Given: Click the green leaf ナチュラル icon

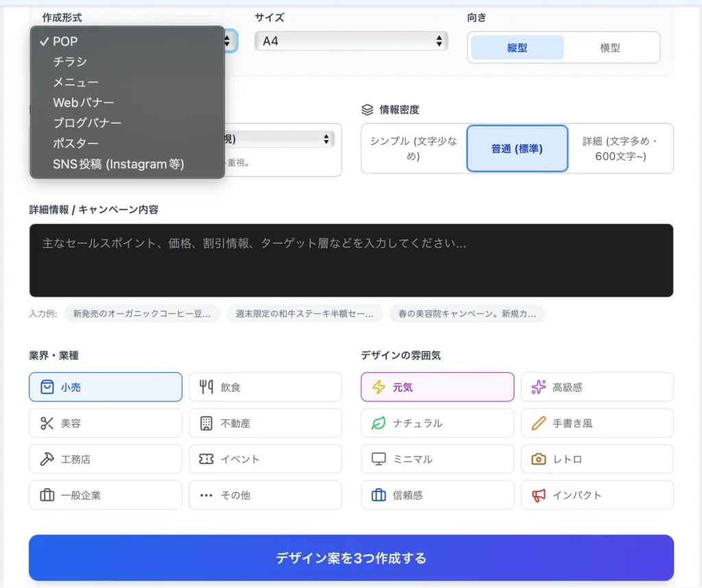Looking at the screenshot, I should (x=378, y=424).
